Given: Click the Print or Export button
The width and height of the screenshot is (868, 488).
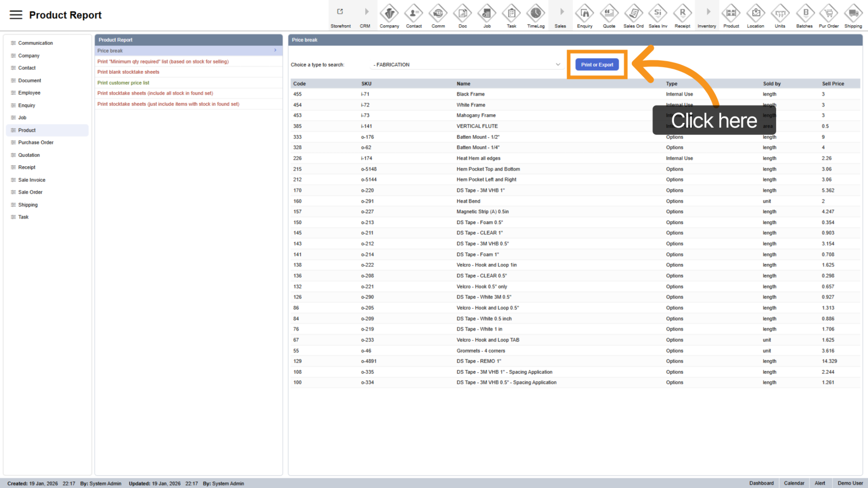Looking at the screenshot, I should click(x=597, y=65).
